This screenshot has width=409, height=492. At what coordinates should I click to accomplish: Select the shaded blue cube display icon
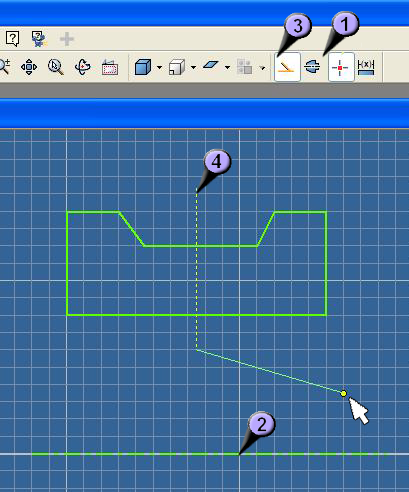click(x=143, y=67)
